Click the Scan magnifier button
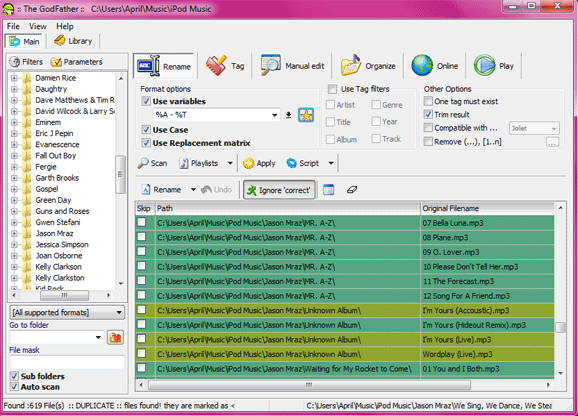578x416 pixels. [x=153, y=163]
